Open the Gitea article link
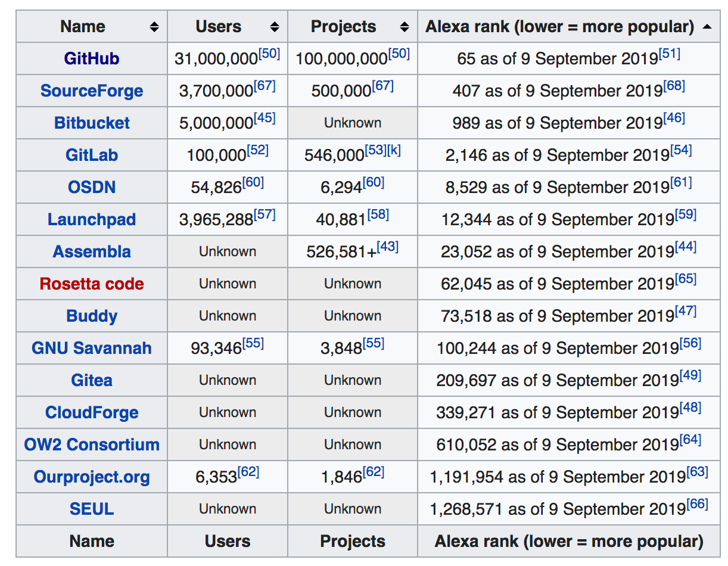The image size is (728, 566). pos(92,380)
